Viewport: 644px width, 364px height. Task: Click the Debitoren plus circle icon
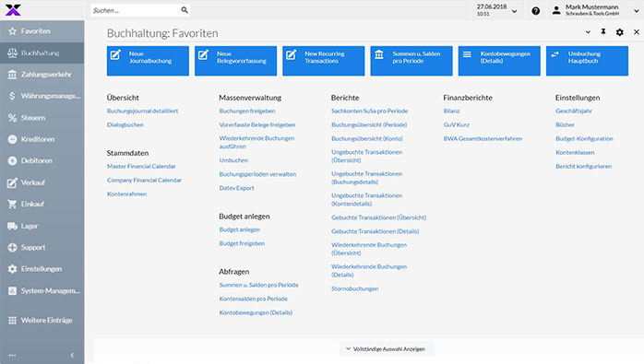(12, 161)
